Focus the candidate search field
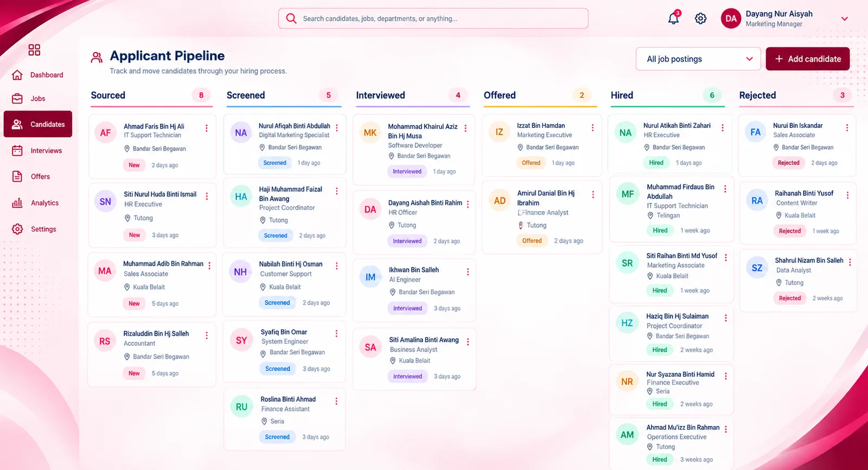The width and height of the screenshot is (868, 470). pyautogui.click(x=433, y=18)
